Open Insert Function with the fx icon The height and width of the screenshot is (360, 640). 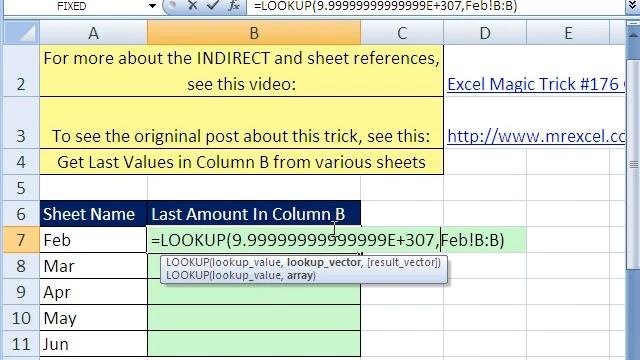234,5
